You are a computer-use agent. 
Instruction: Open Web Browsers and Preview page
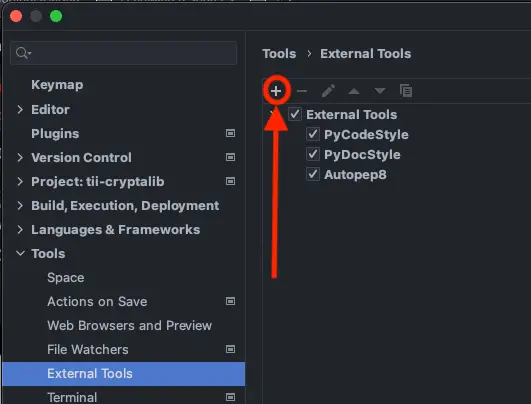pos(129,325)
